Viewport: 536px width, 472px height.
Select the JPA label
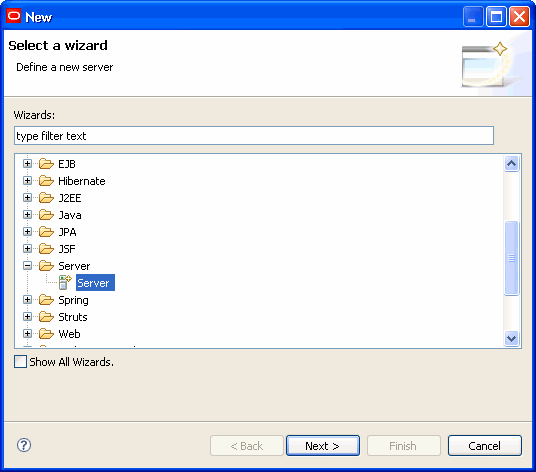point(67,232)
